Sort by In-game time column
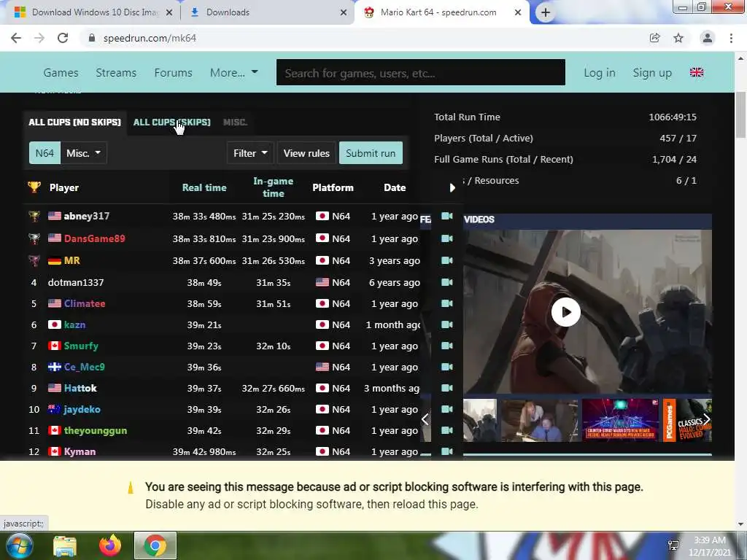 pos(274,187)
